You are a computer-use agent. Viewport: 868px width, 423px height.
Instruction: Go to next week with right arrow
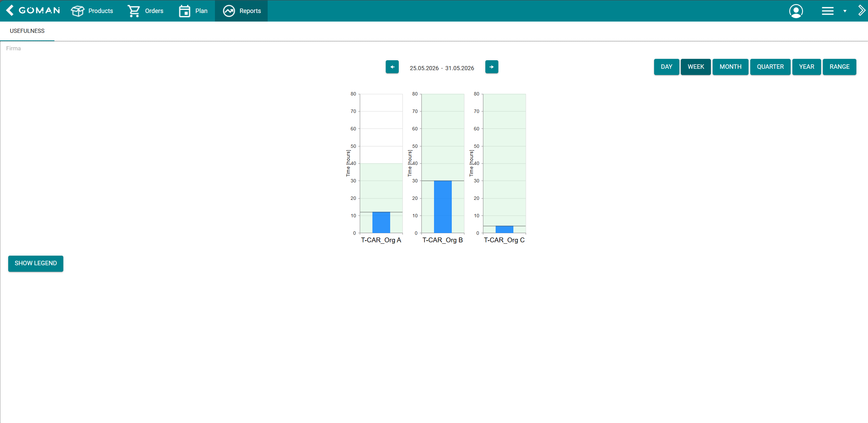[492, 67]
